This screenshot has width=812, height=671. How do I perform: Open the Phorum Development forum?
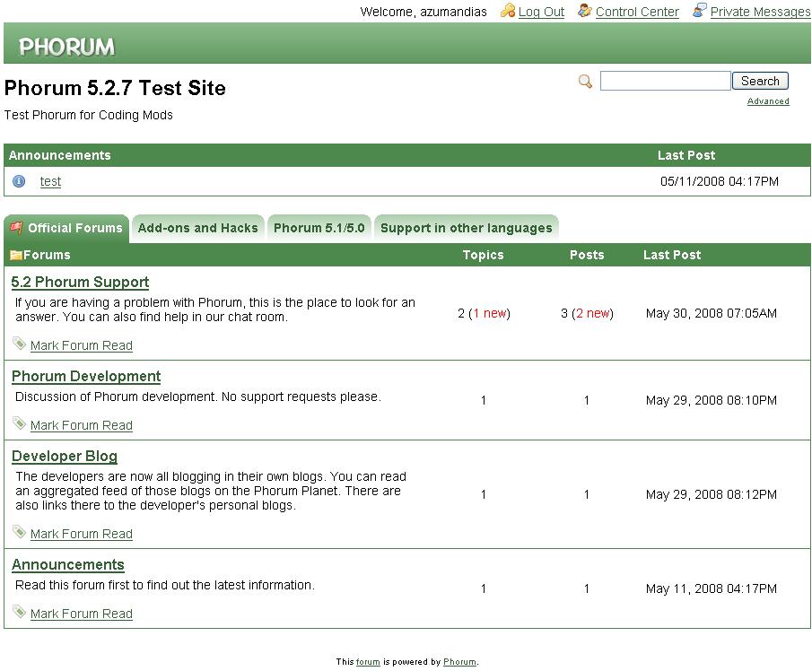[x=86, y=377]
